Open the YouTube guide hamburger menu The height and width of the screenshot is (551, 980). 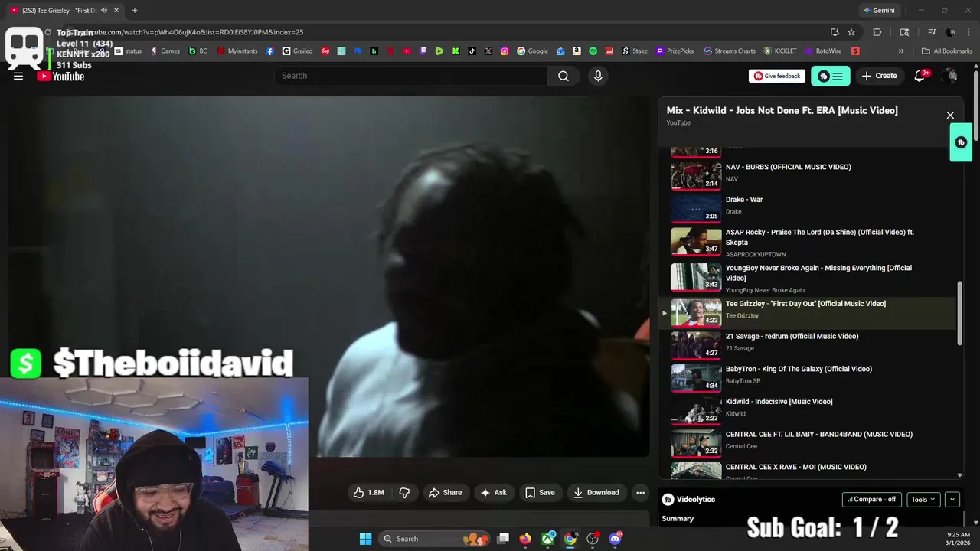[x=18, y=76]
